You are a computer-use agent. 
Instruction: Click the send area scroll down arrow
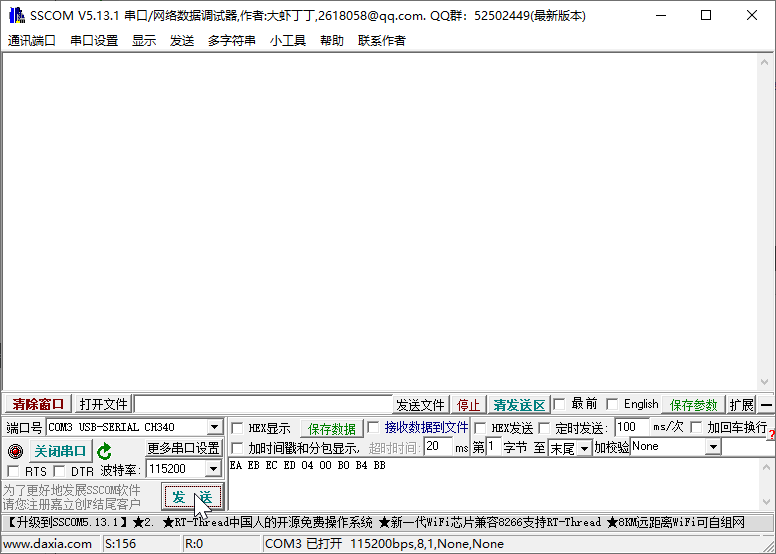pyautogui.click(x=766, y=502)
